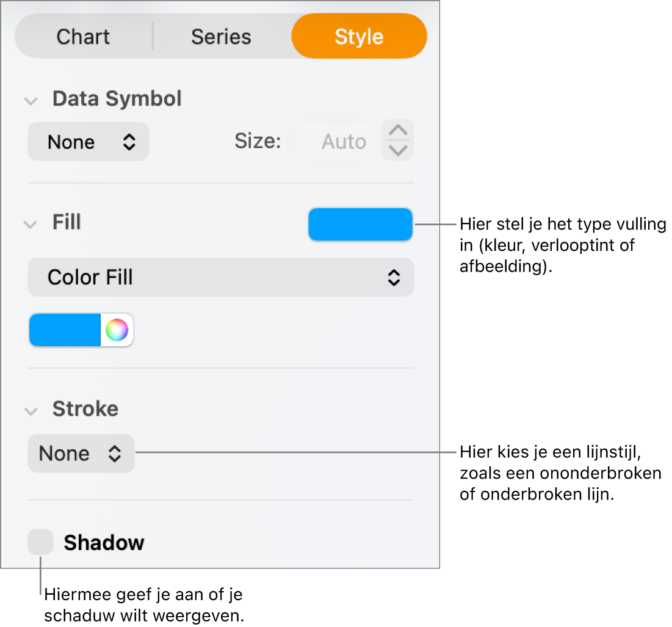This screenshot has height=627, width=672.
Task: Open the Stroke None dropdown
Action: click(x=81, y=453)
